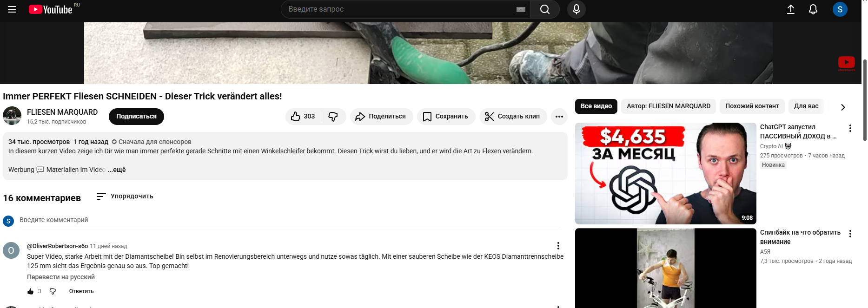Open Спинбайк video thumbnail
The height and width of the screenshot is (308, 868).
pyautogui.click(x=666, y=268)
